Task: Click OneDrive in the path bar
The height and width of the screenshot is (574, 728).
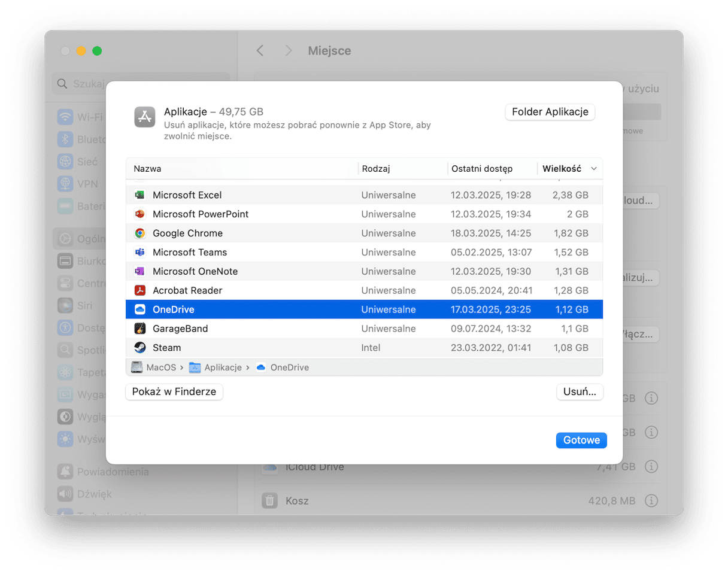Action: (282, 368)
